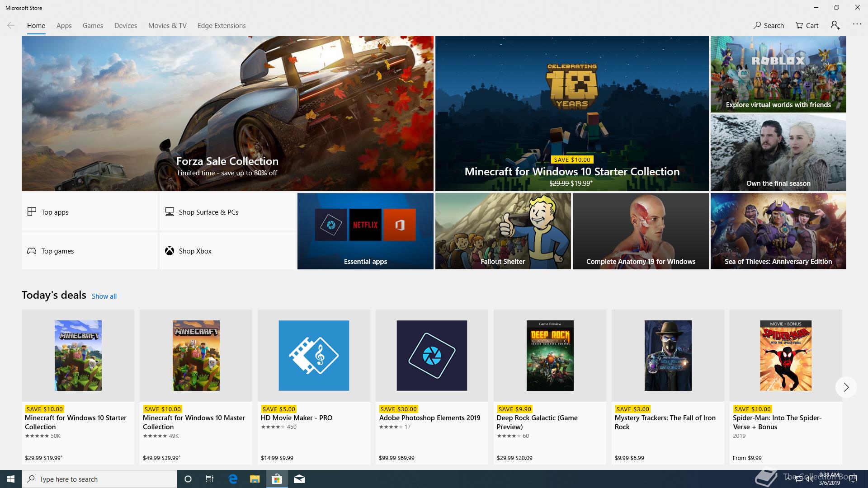Click the Netflix logo in Essential apps

(x=365, y=225)
